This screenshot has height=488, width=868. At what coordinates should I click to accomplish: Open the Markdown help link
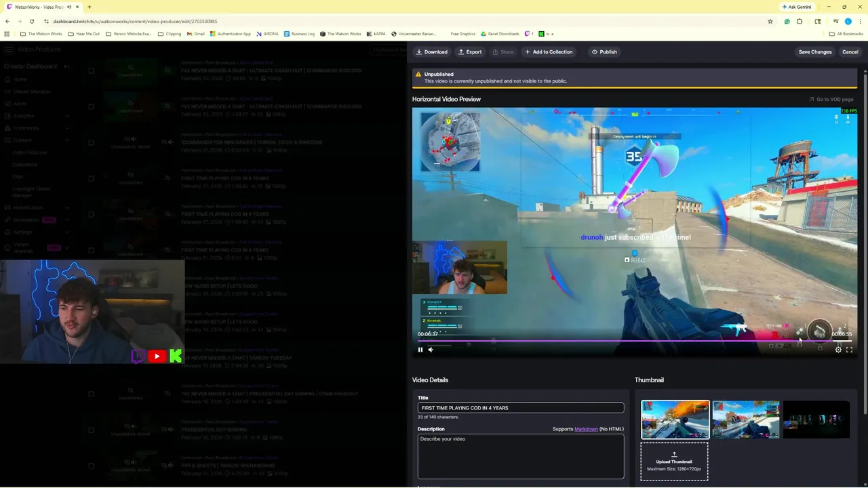[586, 429]
